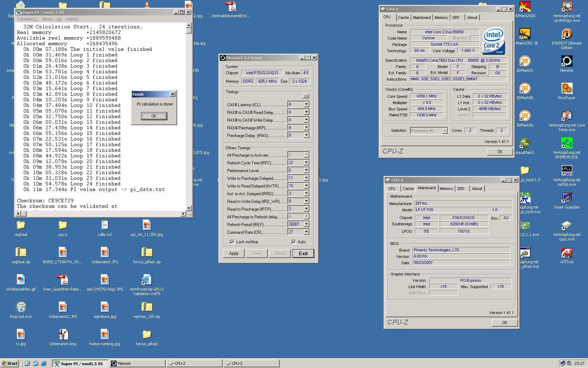
Task: Expand the RAS# Precharge (tRP) dropdown
Action: (306, 128)
